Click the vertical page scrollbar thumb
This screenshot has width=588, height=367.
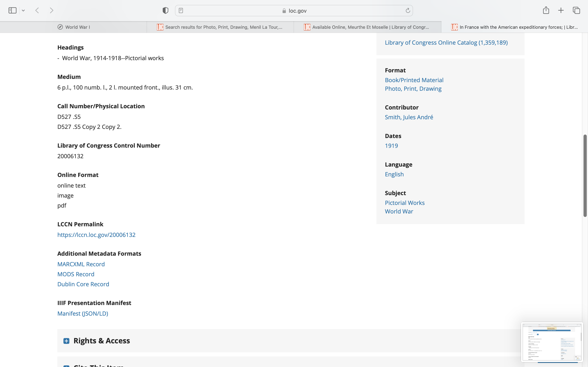585,175
